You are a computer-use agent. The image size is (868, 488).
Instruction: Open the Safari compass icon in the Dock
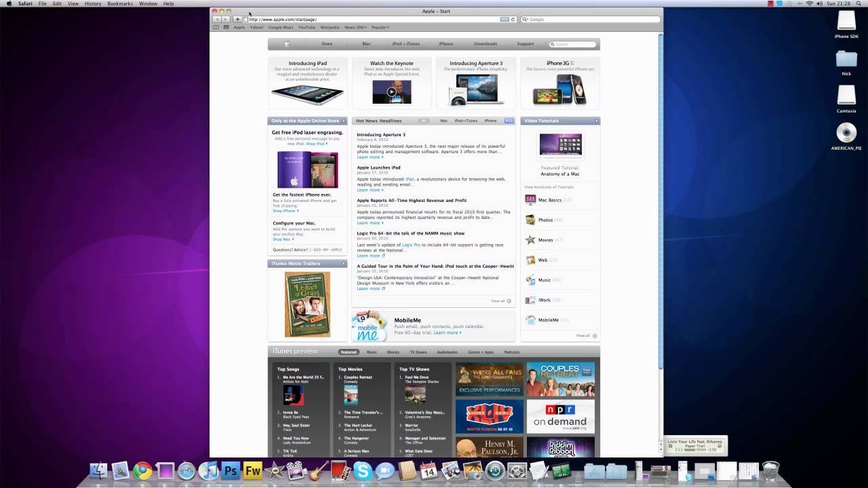[x=186, y=471]
